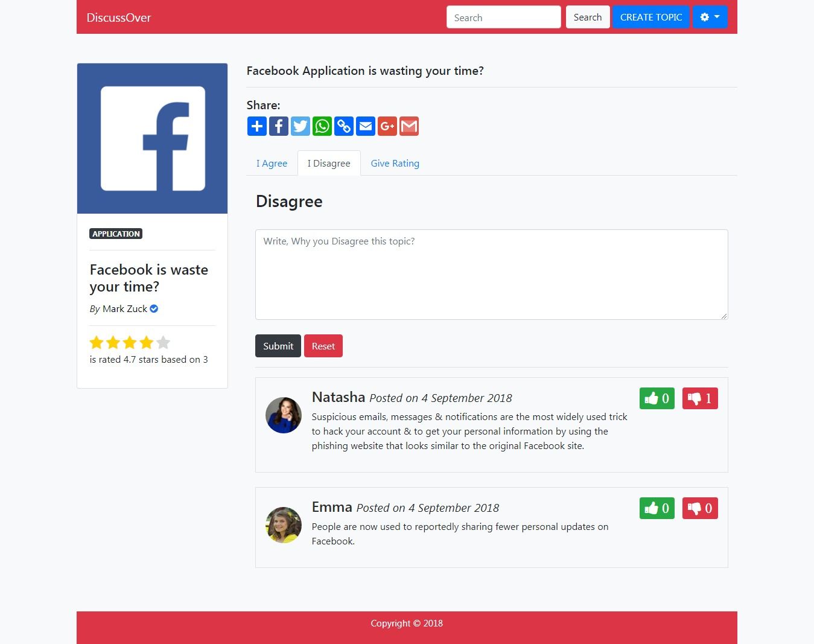
Task: Click the fourth rating star
Action: pos(147,343)
